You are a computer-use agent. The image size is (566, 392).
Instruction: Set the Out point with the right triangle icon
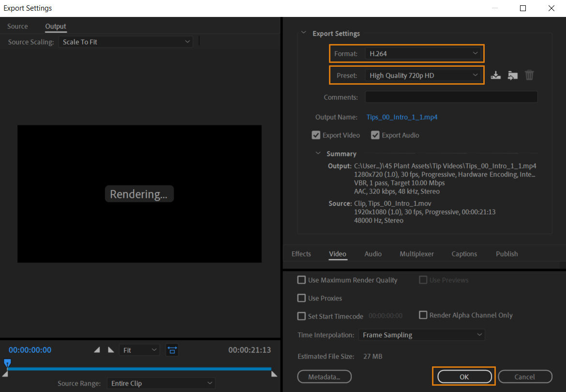click(x=110, y=349)
